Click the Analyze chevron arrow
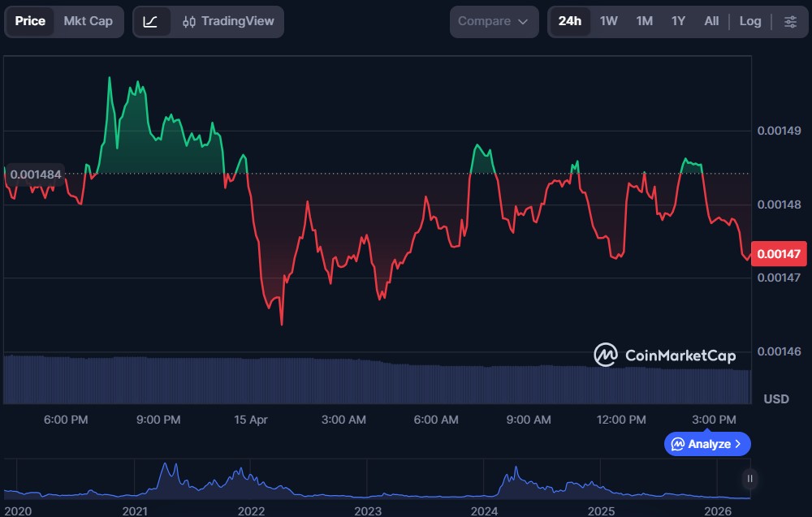This screenshot has width=812, height=517. pyautogui.click(x=737, y=444)
